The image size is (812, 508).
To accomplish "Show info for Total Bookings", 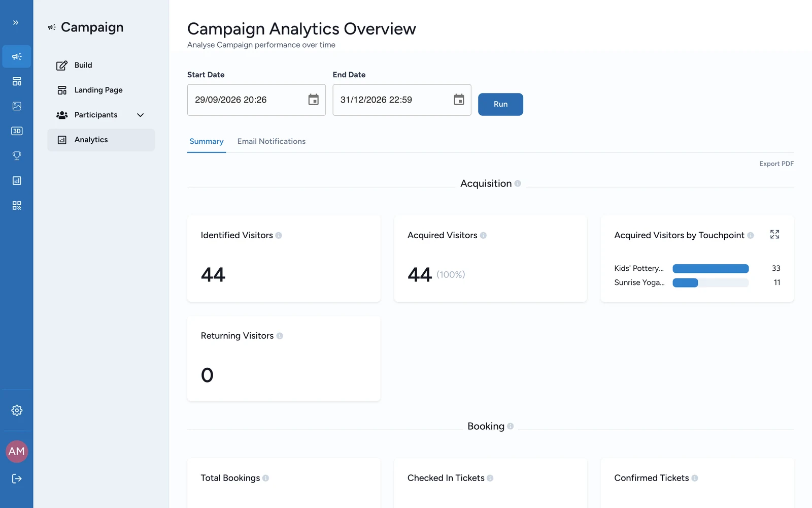I will [x=265, y=478].
